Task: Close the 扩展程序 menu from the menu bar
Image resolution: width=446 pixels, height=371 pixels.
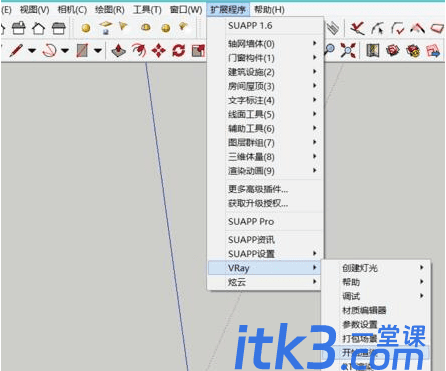Action: point(228,10)
